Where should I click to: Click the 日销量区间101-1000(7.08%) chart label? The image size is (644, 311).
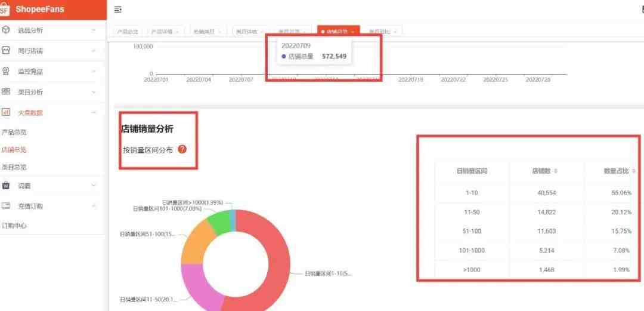(x=167, y=208)
